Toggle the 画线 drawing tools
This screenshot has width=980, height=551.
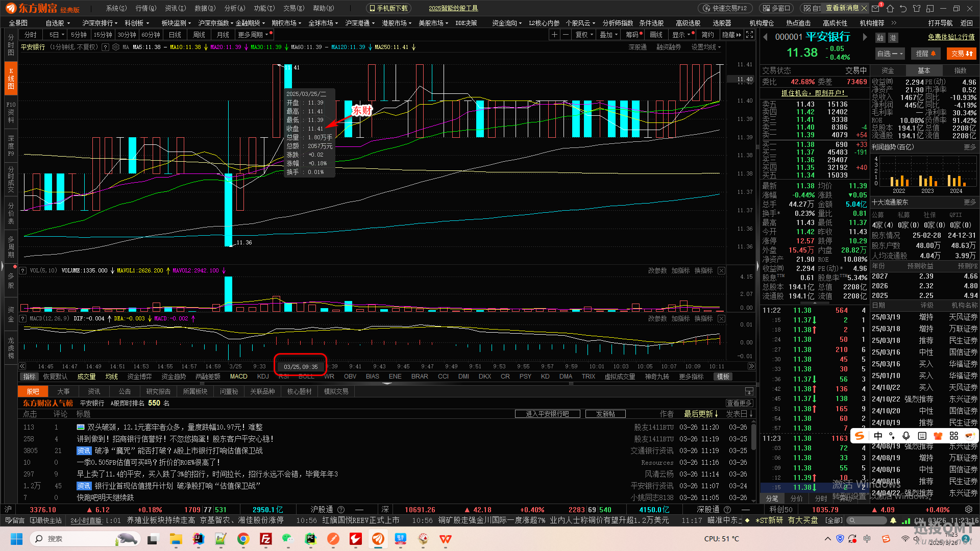click(656, 35)
